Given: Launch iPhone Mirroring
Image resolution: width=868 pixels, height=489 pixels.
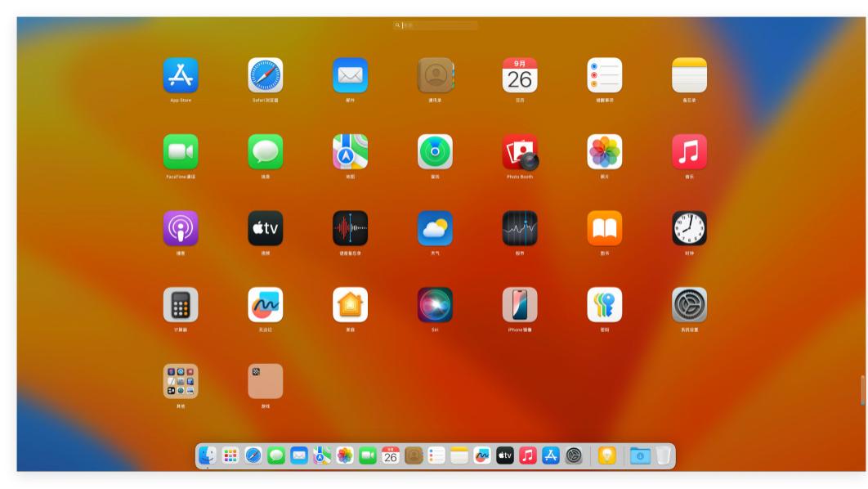Looking at the screenshot, I should [520, 304].
